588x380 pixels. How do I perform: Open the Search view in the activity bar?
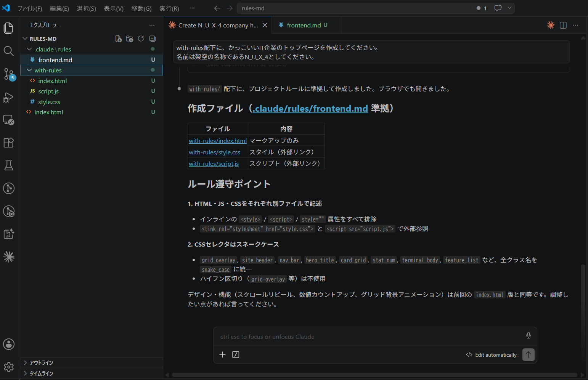[8, 51]
